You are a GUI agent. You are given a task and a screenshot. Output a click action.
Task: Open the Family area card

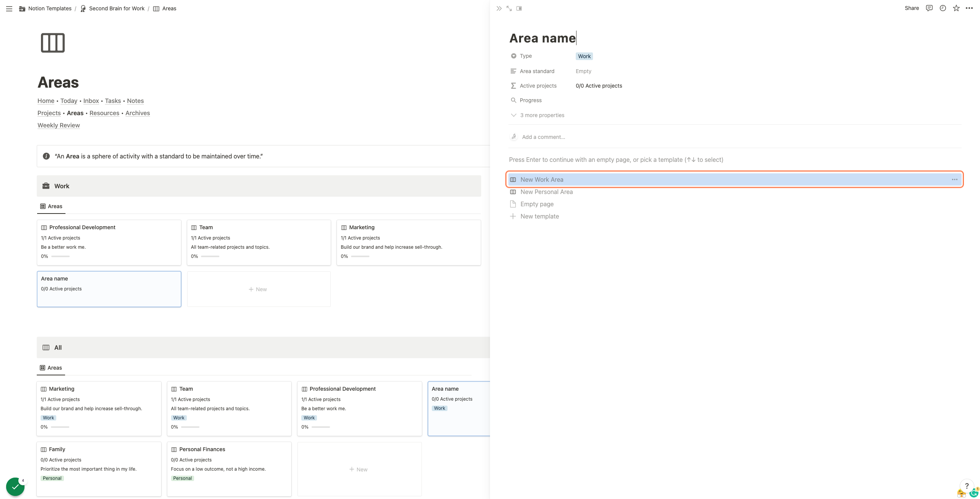click(x=99, y=469)
